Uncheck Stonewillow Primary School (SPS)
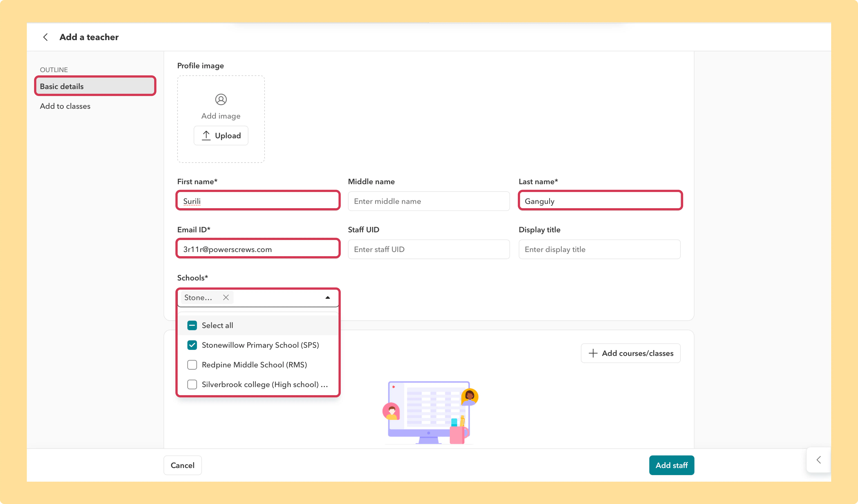 click(x=192, y=345)
